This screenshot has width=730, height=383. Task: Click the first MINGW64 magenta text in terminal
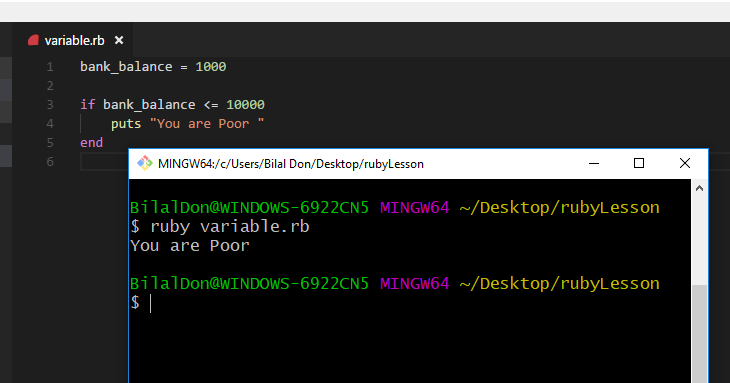coord(415,208)
